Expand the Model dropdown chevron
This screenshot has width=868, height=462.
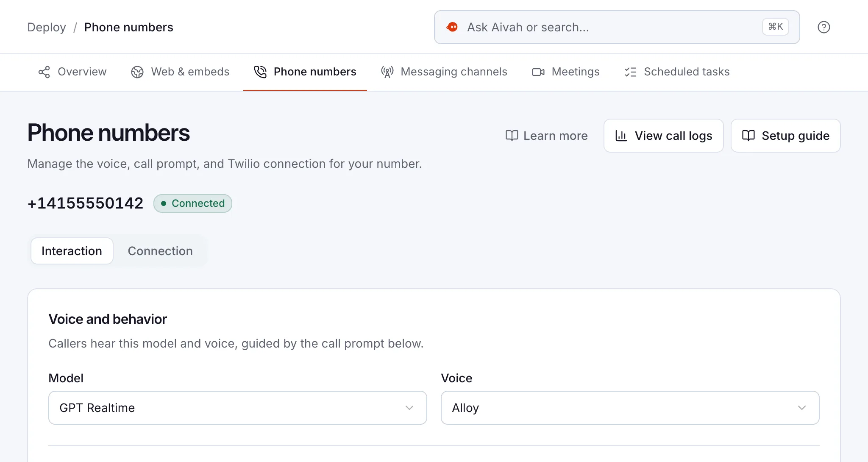(x=409, y=408)
